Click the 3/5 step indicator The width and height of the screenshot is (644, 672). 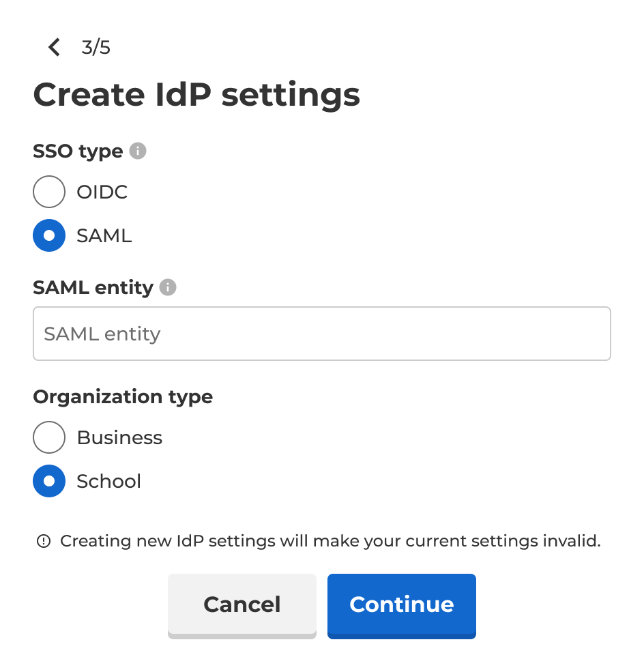point(96,47)
